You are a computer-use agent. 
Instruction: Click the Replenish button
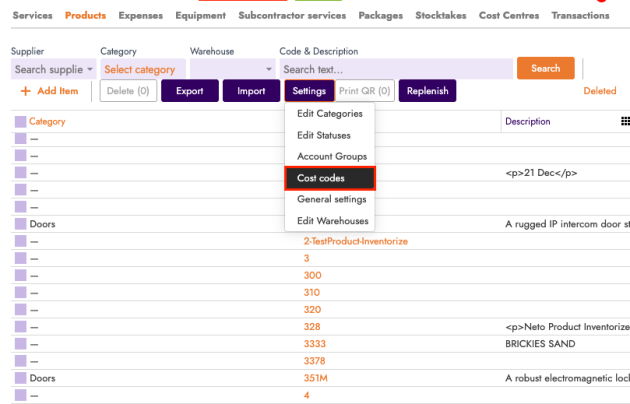point(427,91)
